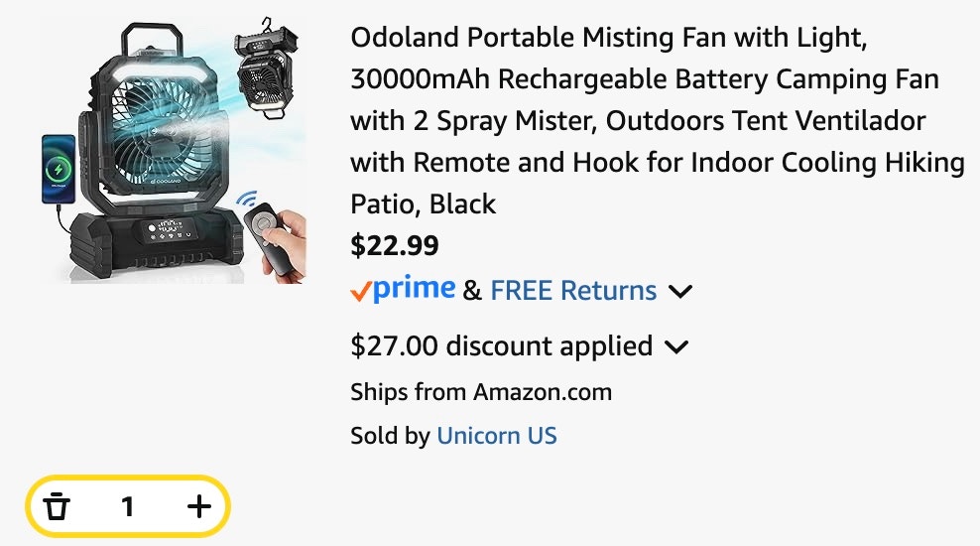Click the blue prime wordmark
The image size is (980, 546).
pos(414,288)
